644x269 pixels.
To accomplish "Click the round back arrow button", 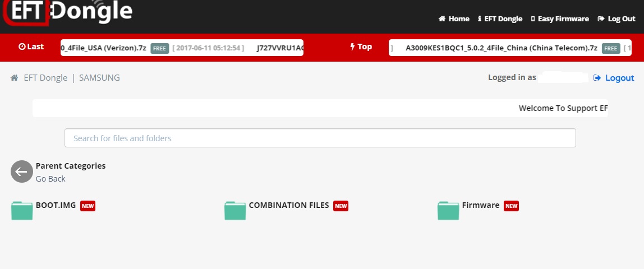I will 22,171.
